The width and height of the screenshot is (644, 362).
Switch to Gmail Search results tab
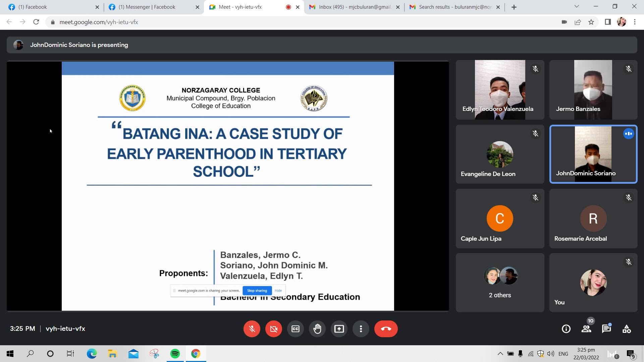tap(454, 7)
